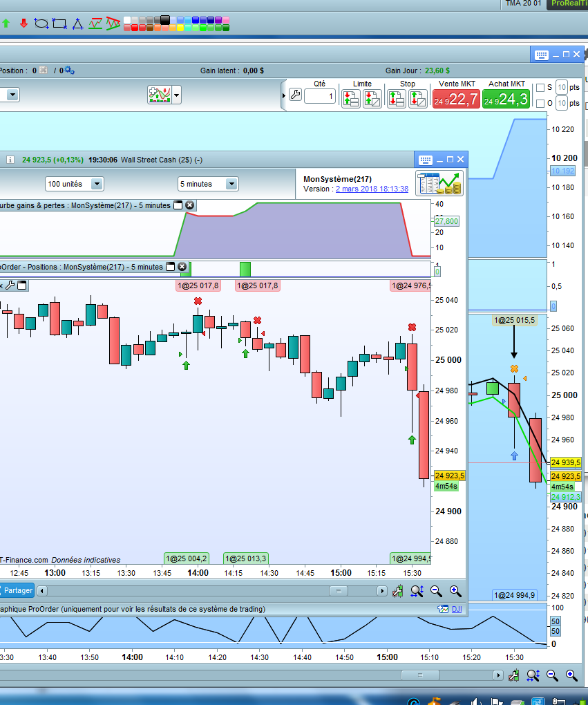Select the rectangle drawing tool
Image resolution: width=588 pixels, height=705 pixels.
point(59,23)
